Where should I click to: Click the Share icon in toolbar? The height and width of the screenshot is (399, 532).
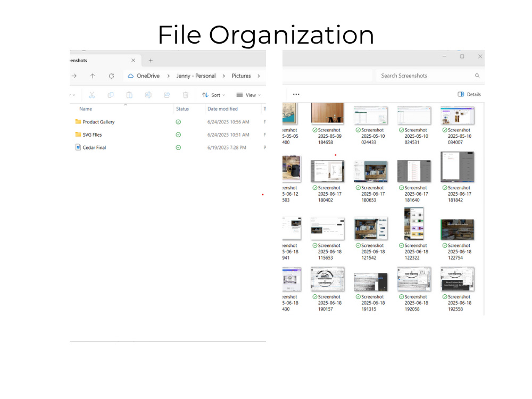(x=167, y=95)
